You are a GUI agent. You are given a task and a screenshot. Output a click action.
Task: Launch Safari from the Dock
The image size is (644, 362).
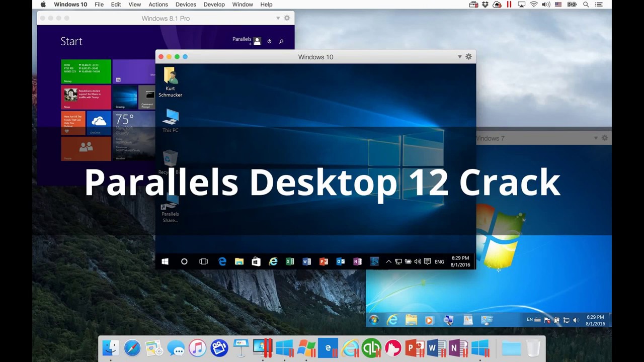[132, 348]
